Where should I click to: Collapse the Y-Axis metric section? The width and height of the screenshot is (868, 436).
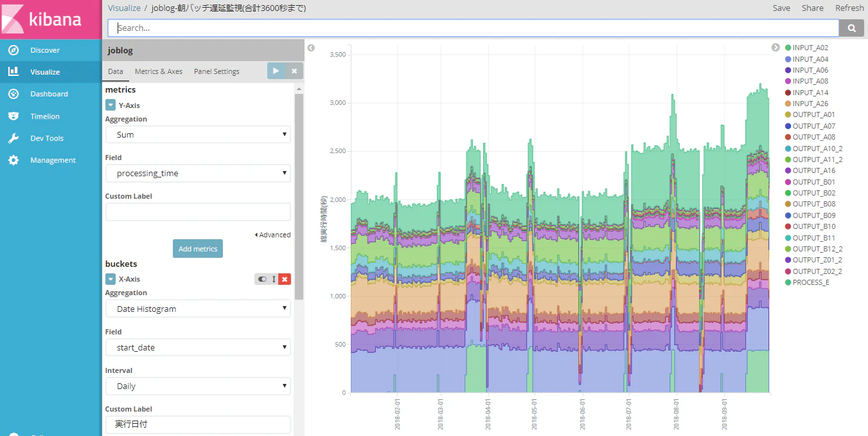tap(111, 105)
